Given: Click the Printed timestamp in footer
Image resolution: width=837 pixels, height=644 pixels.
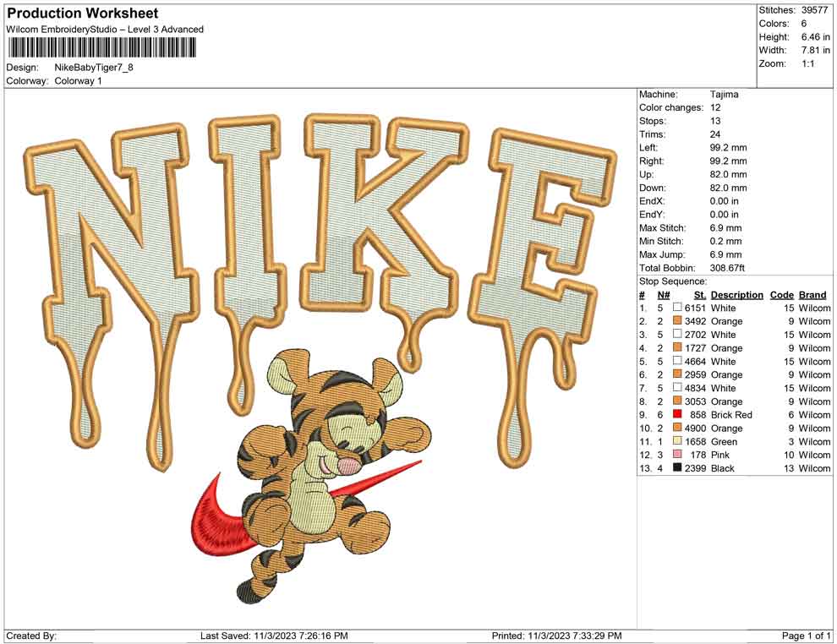Looking at the screenshot, I should click(556, 636).
